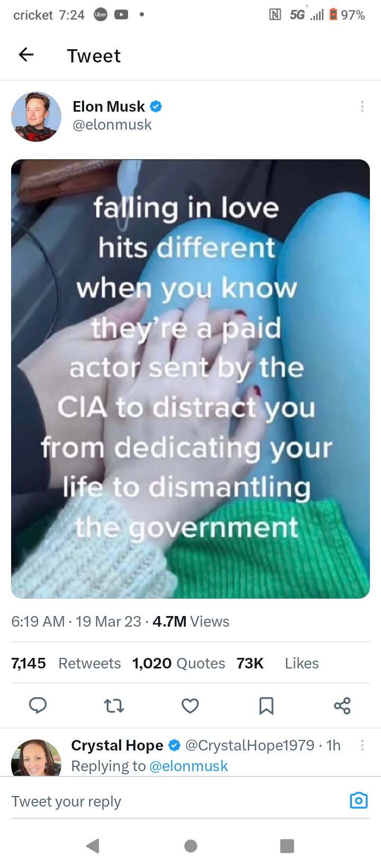
Task: Open the reply speech bubble icon
Action: click(38, 706)
